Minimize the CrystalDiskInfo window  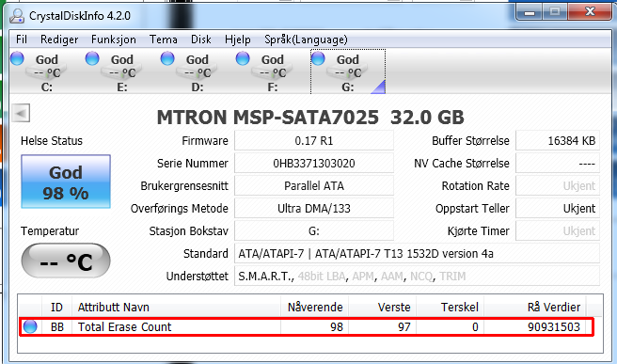point(530,12)
